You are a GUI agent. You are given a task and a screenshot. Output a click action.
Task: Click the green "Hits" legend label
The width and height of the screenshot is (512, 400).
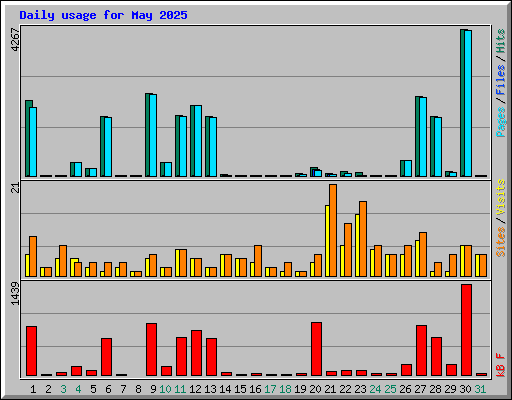(x=501, y=41)
